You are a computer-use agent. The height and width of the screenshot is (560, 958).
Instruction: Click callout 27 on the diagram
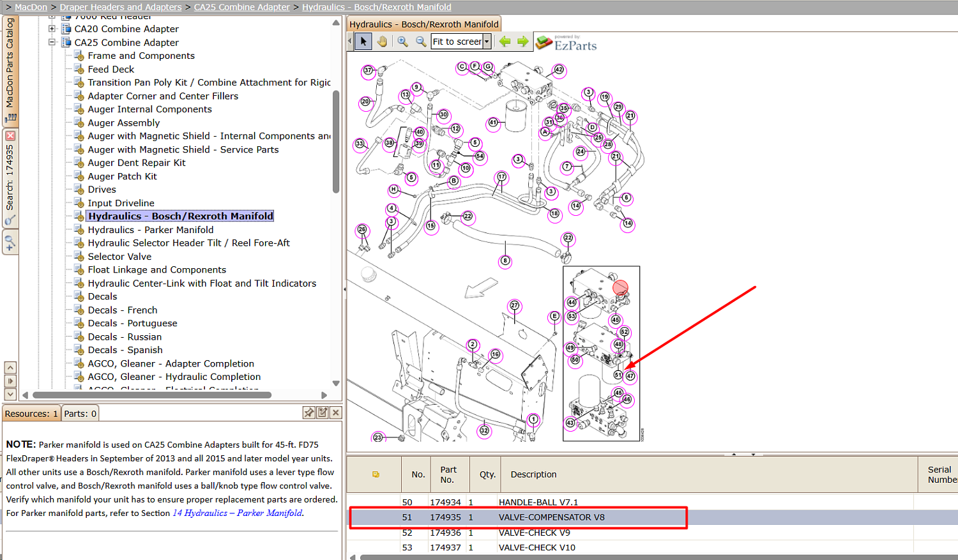pos(515,305)
